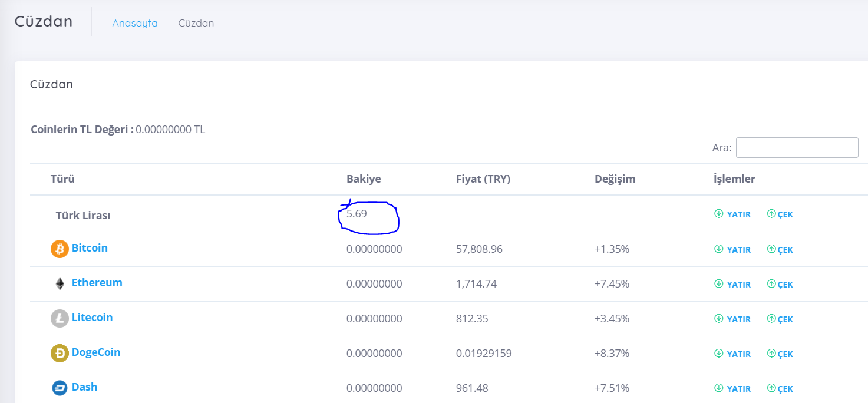The width and height of the screenshot is (868, 403).
Task: Withdraw Türk Lirası with ÇEK
Action: tap(780, 214)
